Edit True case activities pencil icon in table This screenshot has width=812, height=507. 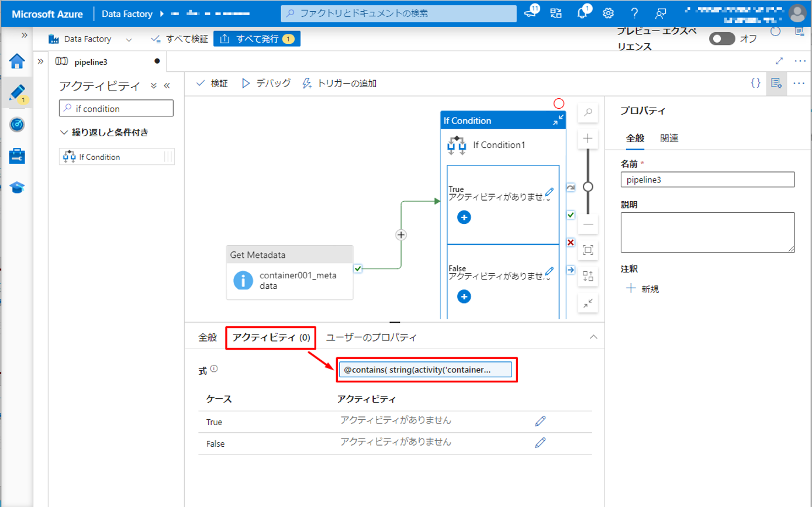[x=540, y=421]
